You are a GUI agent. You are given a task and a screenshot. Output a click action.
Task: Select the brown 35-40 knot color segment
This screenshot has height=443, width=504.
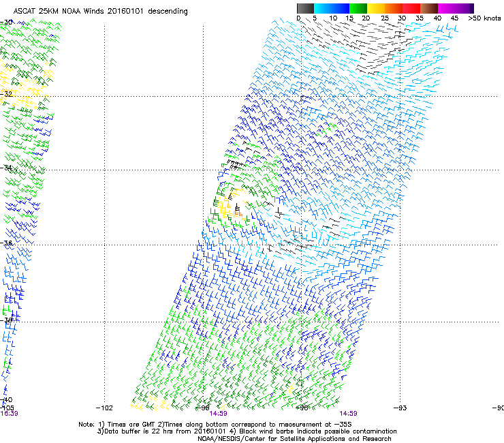click(x=429, y=8)
